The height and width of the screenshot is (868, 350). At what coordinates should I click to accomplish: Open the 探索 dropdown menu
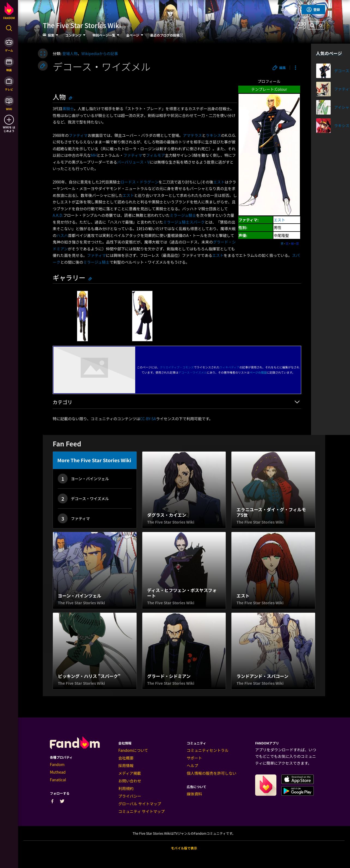(x=50, y=35)
